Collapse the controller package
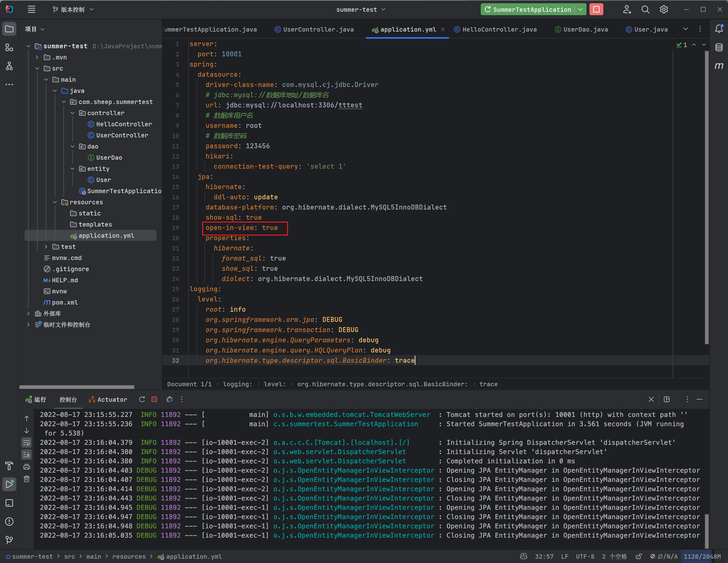Viewport: 728px width, 563px height. click(x=72, y=113)
